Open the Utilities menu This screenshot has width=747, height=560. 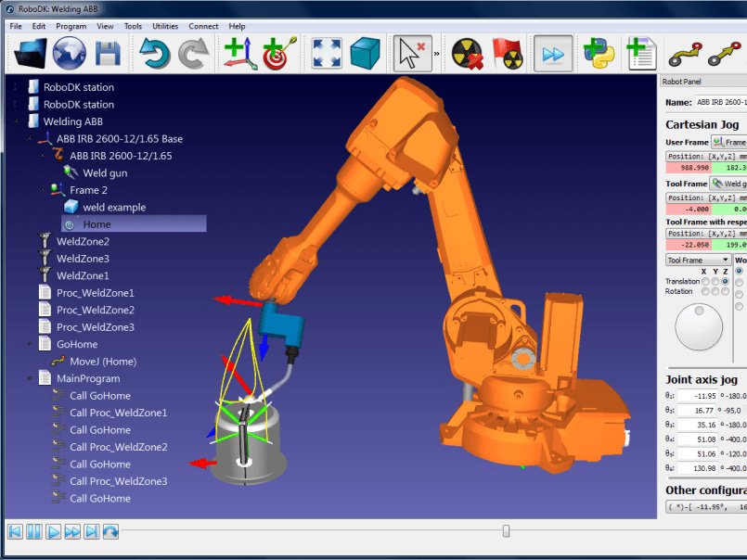point(165,26)
